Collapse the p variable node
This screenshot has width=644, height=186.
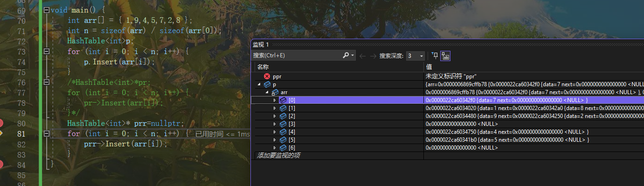pos(259,84)
